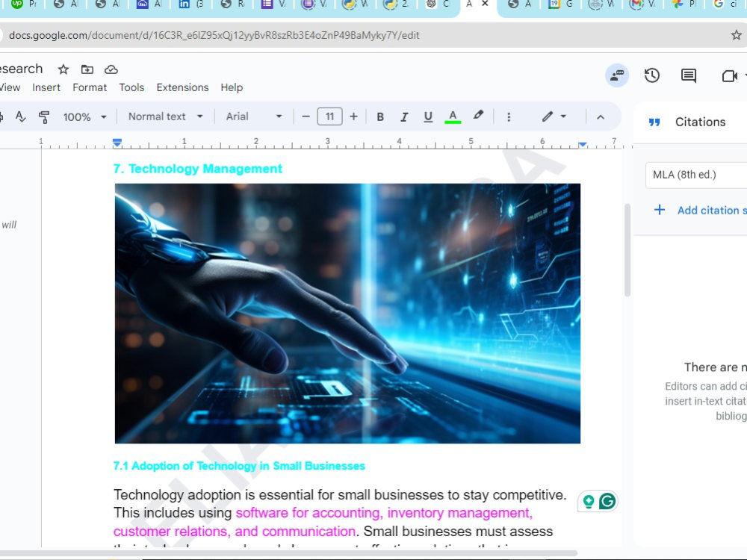Open the Arial font dropdown
The image size is (747, 560).
[x=253, y=116]
